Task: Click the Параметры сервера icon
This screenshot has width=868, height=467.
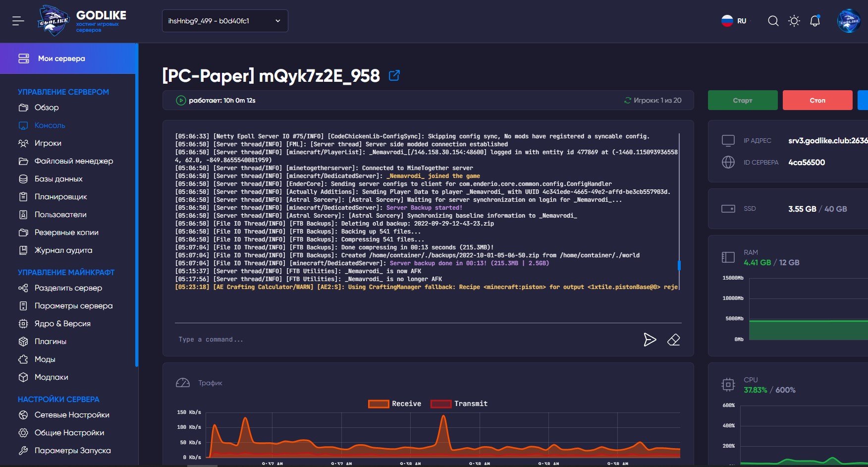Action: 23,306
